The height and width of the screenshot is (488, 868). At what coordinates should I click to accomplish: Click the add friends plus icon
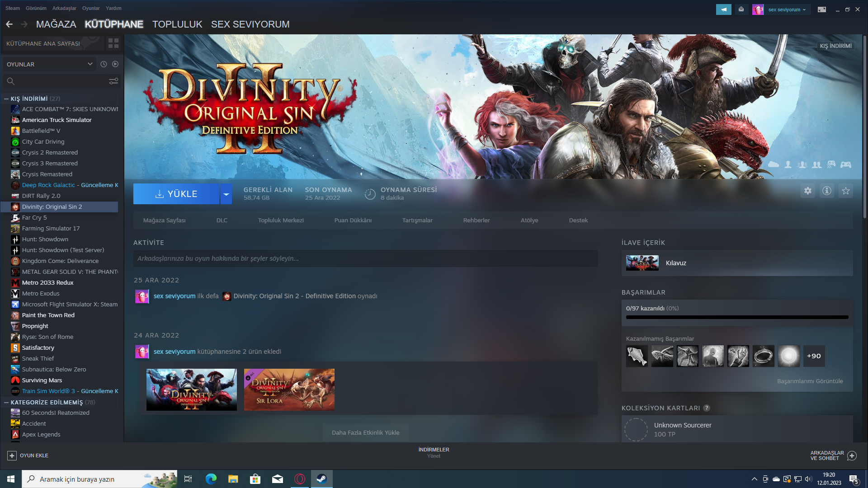point(852,455)
